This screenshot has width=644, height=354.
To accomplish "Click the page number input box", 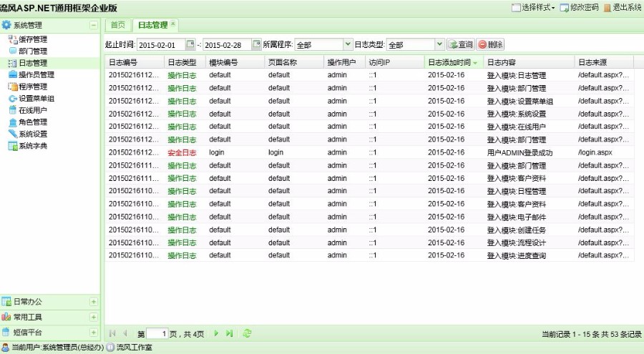I will pos(157,333).
